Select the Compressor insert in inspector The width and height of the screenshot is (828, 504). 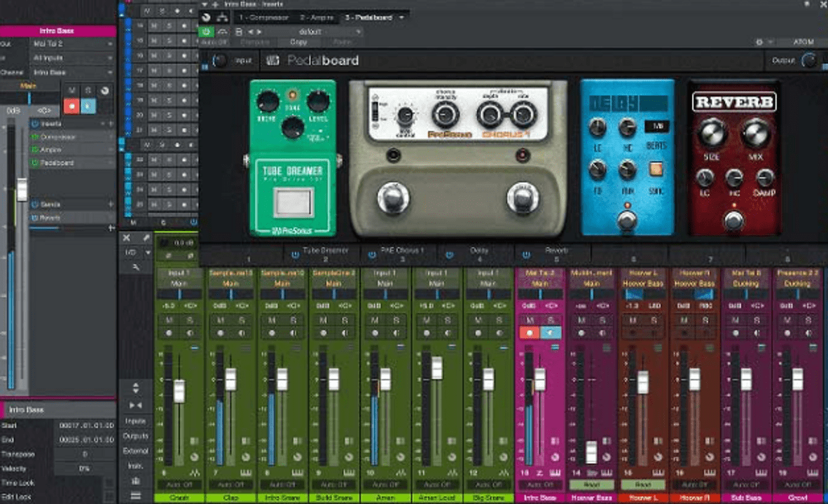coord(72,137)
